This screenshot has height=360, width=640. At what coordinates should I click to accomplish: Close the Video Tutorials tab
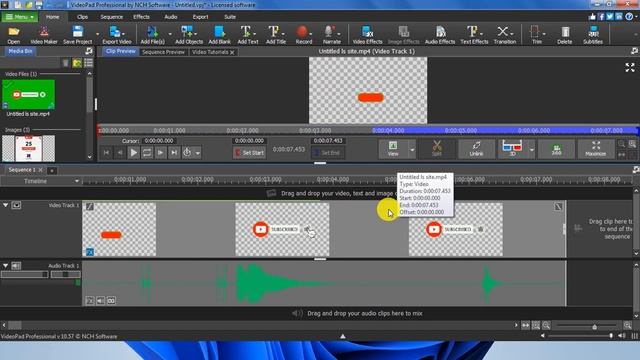(x=232, y=52)
